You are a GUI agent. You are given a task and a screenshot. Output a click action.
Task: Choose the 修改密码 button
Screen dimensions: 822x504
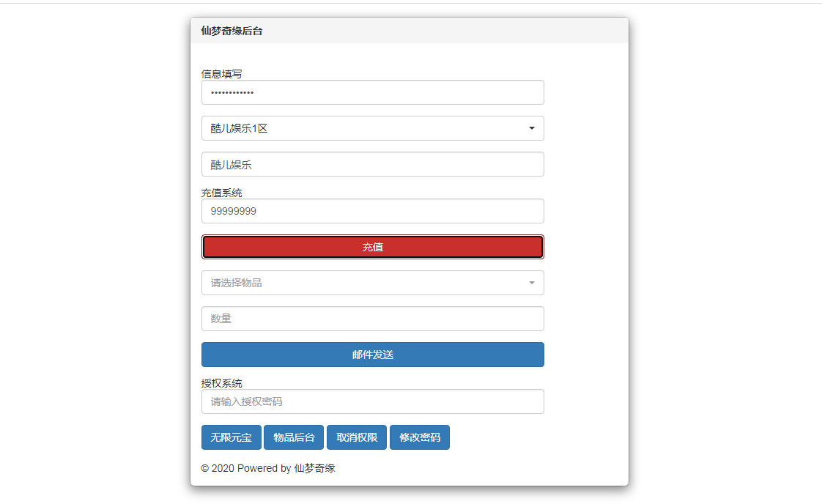click(420, 437)
